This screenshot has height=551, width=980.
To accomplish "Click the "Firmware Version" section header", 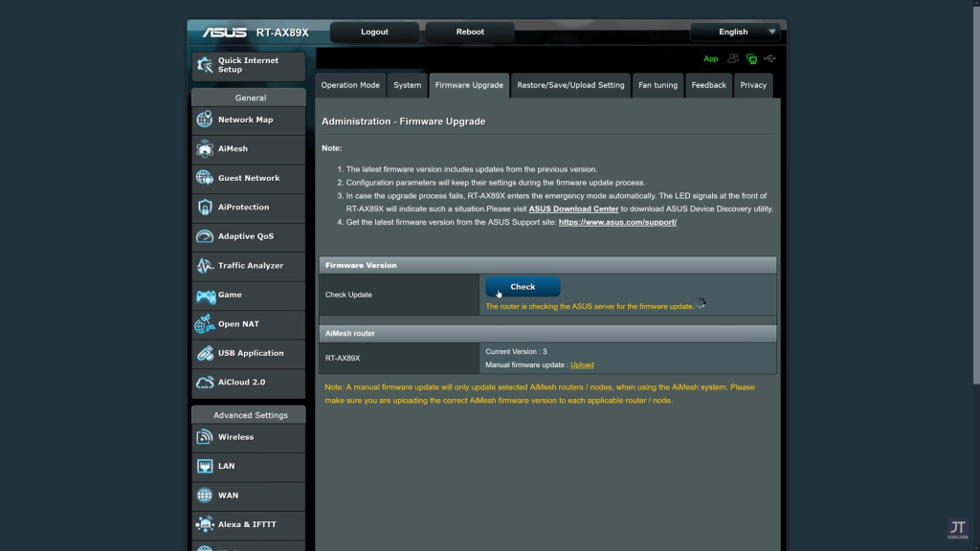I will click(547, 266).
